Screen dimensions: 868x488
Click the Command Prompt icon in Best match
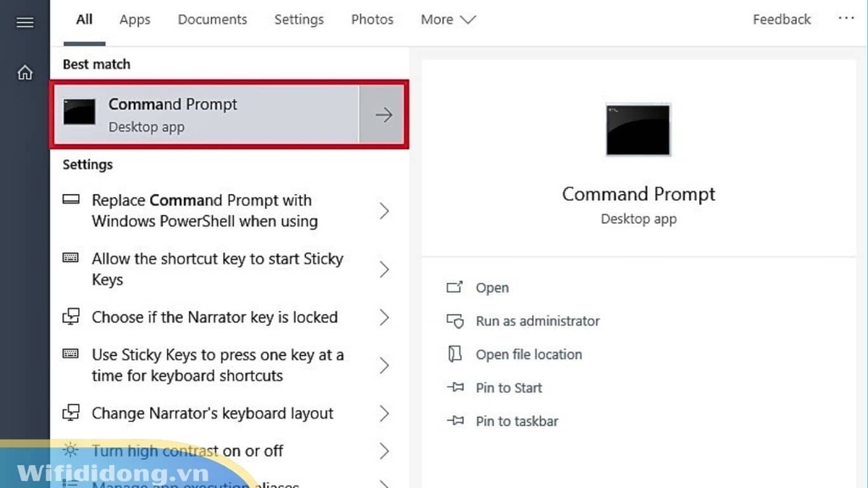(80, 114)
